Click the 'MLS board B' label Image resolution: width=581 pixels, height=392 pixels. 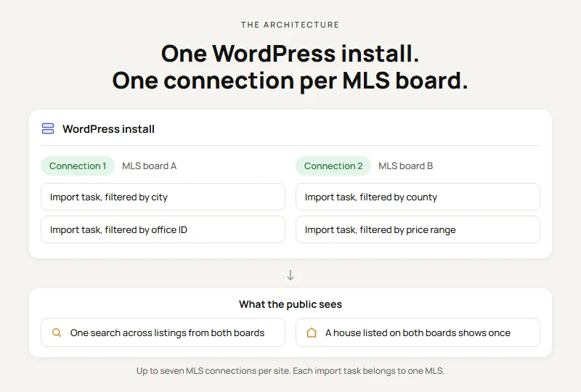click(x=406, y=166)
